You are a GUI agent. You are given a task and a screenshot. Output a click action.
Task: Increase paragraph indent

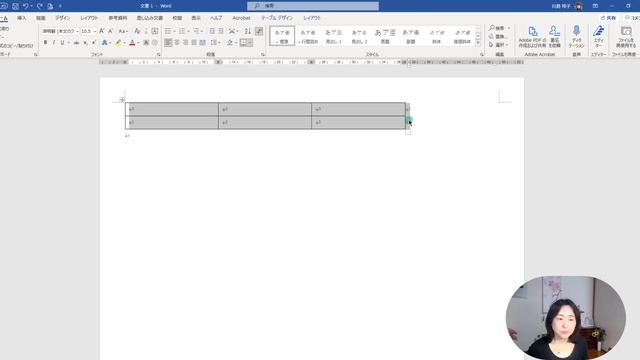[221, 31]
